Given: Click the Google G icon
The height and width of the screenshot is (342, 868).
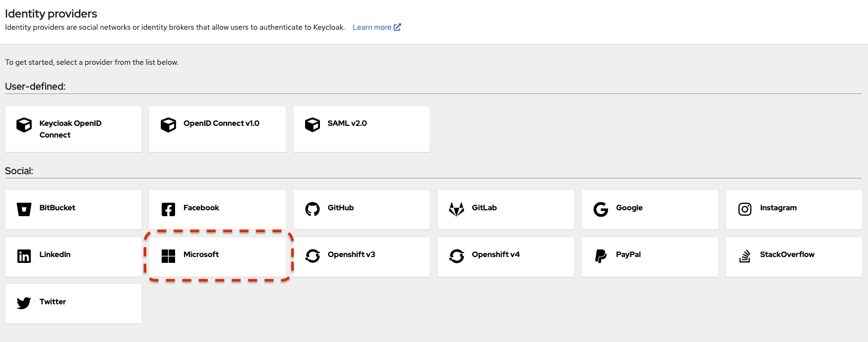Looking at the screenshot, I should pyautogui.click(x=601, y=209).
